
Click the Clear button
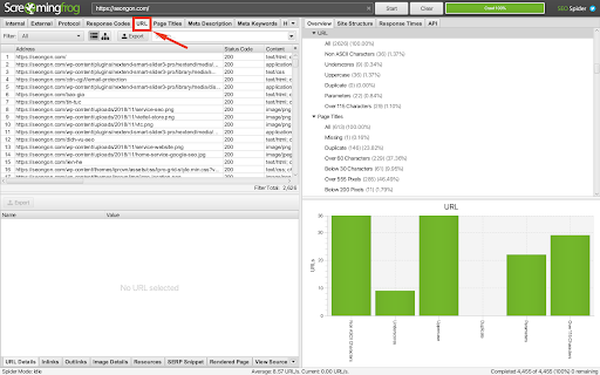coord(427,8)
